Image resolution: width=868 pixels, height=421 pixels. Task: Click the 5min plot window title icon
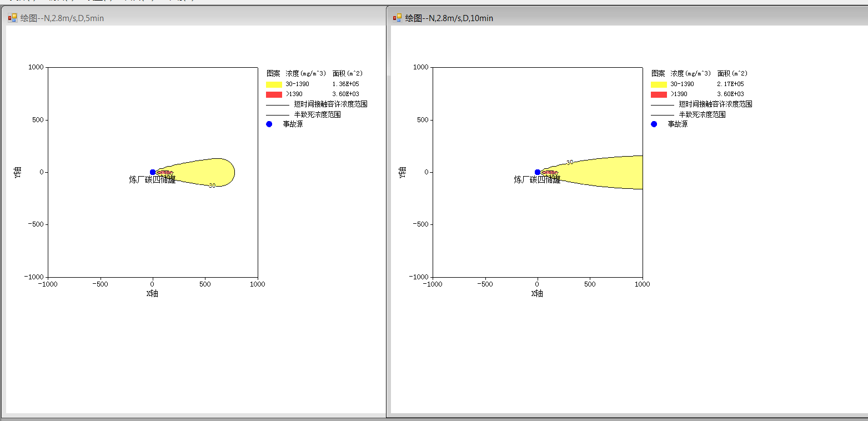click(12, 18)
